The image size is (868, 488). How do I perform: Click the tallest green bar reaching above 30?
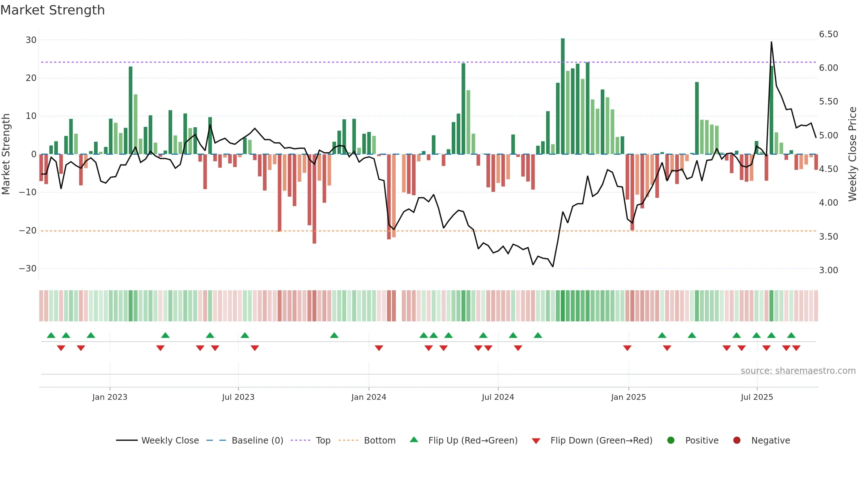point(563,96)
